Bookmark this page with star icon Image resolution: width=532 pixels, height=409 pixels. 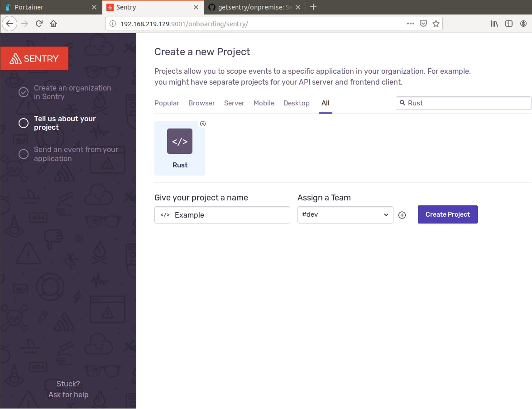click(436, 24)
